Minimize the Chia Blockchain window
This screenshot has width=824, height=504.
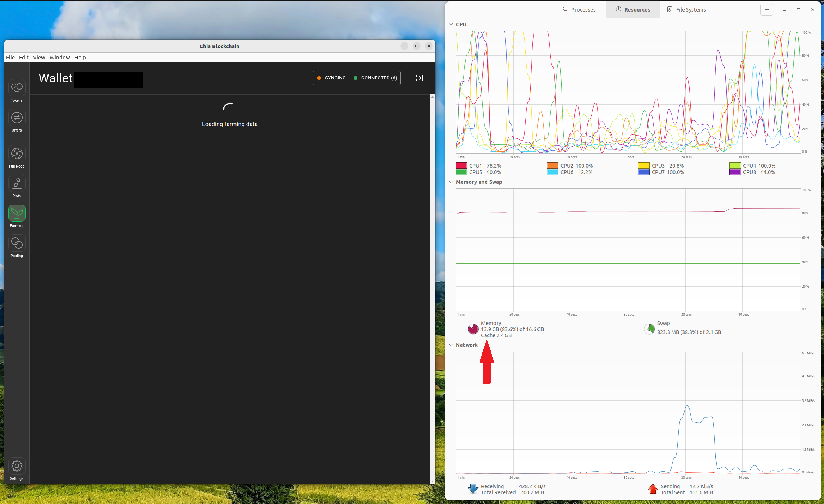[404, 46]
